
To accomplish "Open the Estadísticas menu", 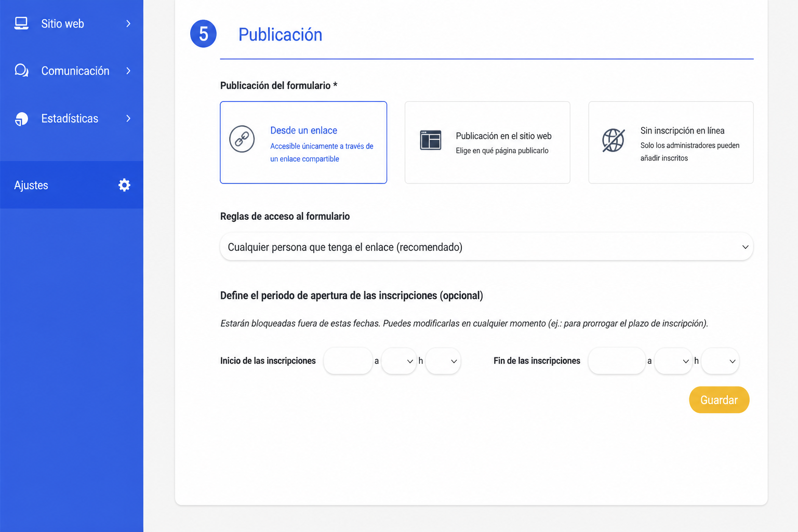I will 72,118.
